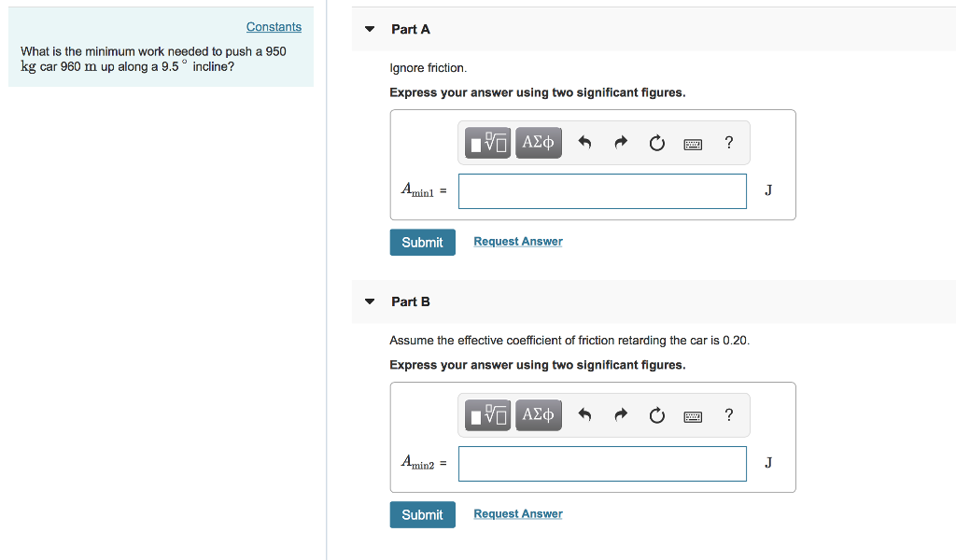Show keyboard shortcuts for Part A
Viewport: 956px width, 560px height.
pos(693,145)
